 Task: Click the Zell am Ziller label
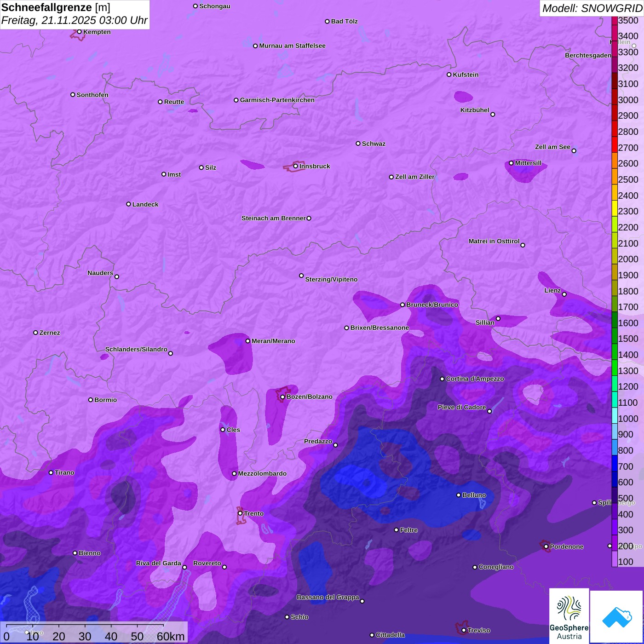[415, 177]
